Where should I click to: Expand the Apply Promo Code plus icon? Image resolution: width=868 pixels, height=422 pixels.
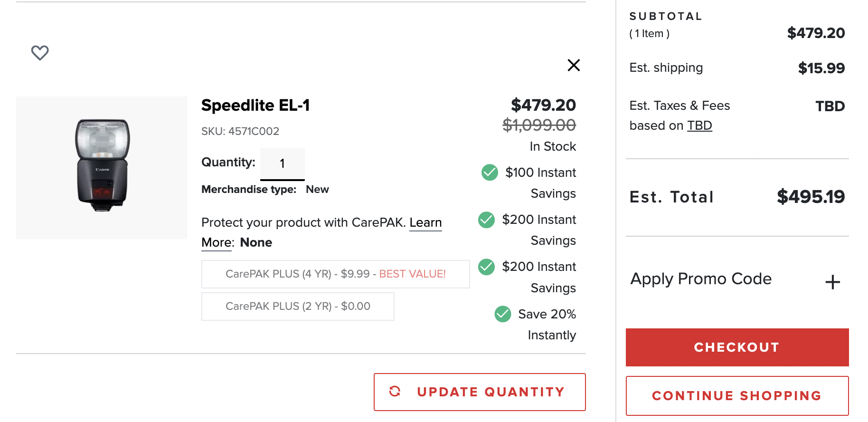pyautogui.click(x=832, y=282)
